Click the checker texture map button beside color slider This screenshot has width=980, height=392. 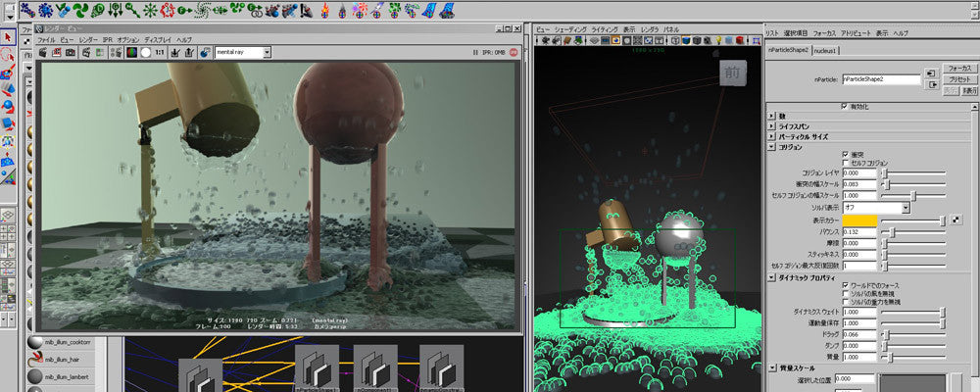point(955,221)
